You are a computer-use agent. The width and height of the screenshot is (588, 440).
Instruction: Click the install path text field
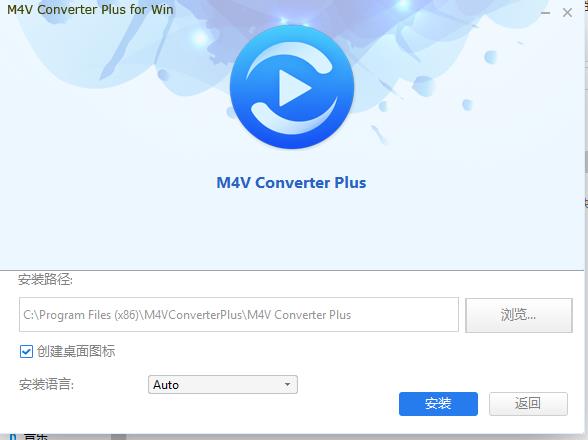[239, 315]
